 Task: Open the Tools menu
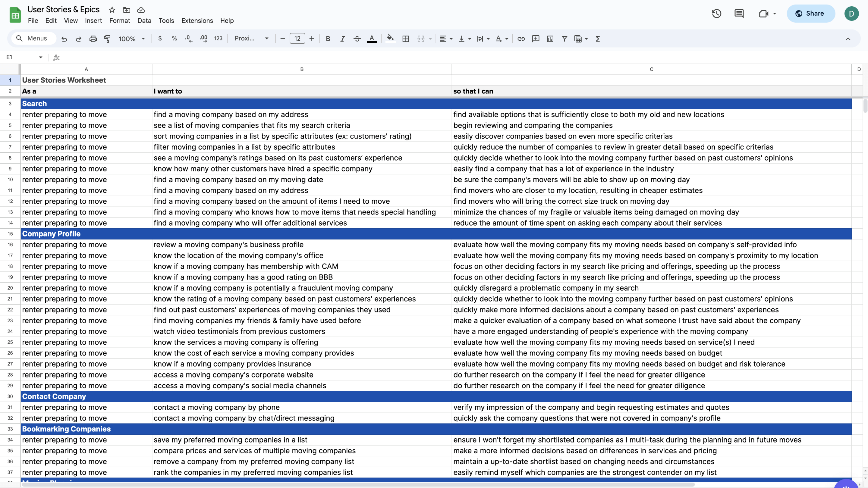(166, 20)
